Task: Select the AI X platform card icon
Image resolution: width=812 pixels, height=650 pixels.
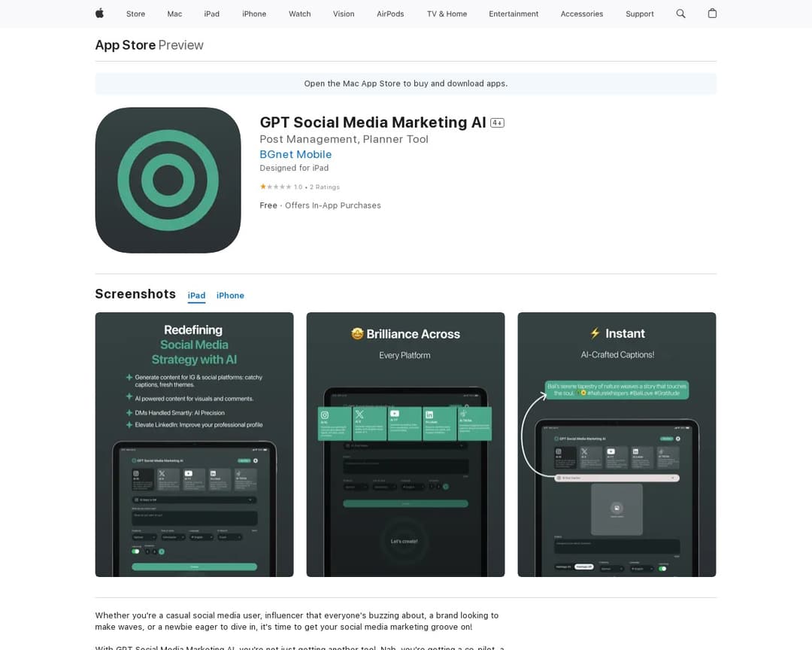Action: pyautogui.click(x=162, y=474)
